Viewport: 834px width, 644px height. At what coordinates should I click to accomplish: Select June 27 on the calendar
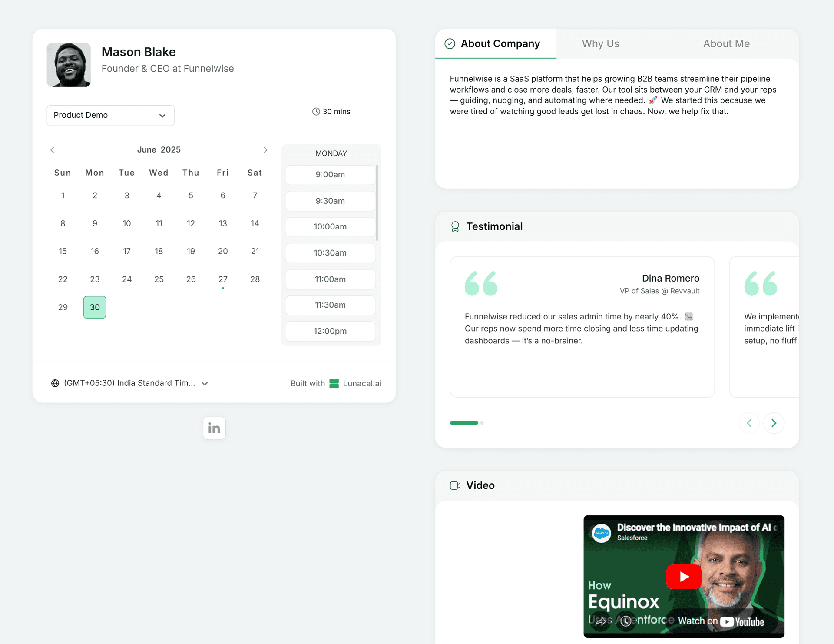223,279
